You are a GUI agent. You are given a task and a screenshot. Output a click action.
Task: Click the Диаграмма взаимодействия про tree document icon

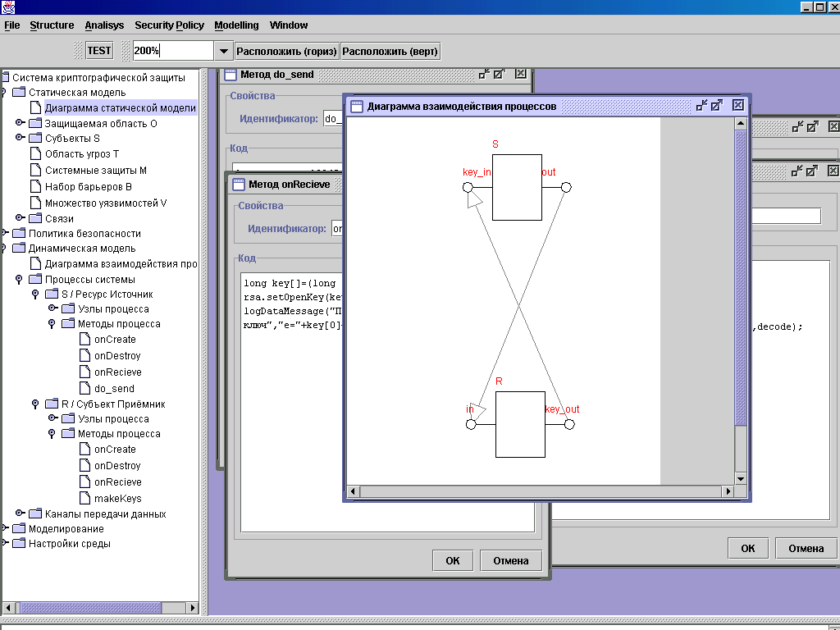(35, 263)
